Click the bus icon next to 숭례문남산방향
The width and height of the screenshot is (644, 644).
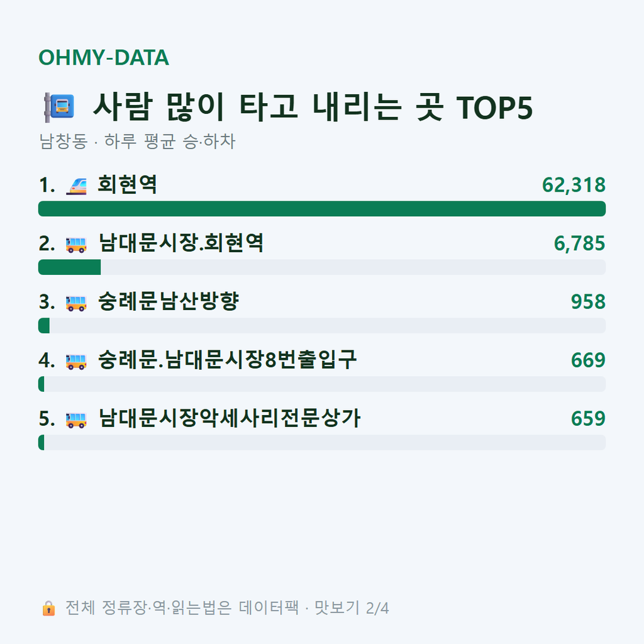(x=76, y=303)
